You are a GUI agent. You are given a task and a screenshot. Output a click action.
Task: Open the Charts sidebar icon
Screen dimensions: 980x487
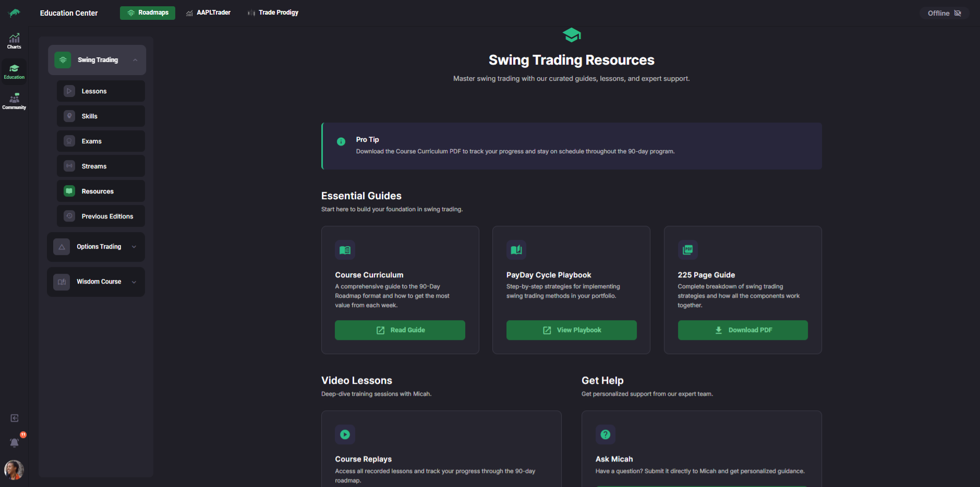tap(14, 41)
